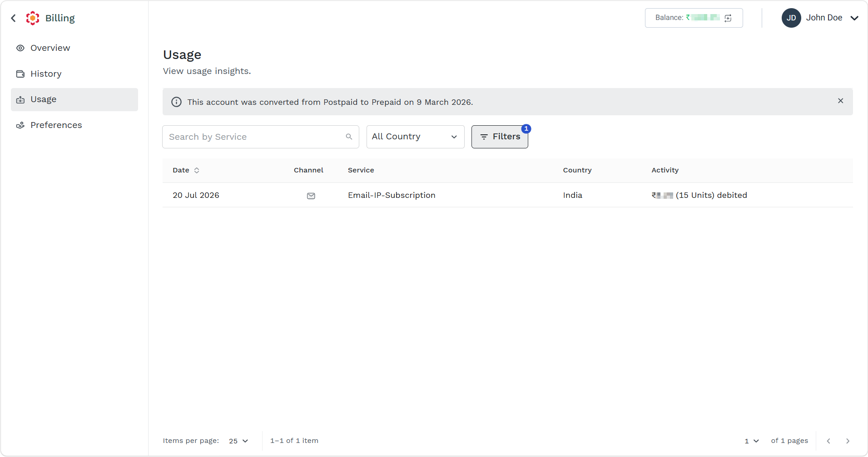Select Usage in the sidebar
The width and height of the screenshot is (868, 457).
(x=74, y=99)
